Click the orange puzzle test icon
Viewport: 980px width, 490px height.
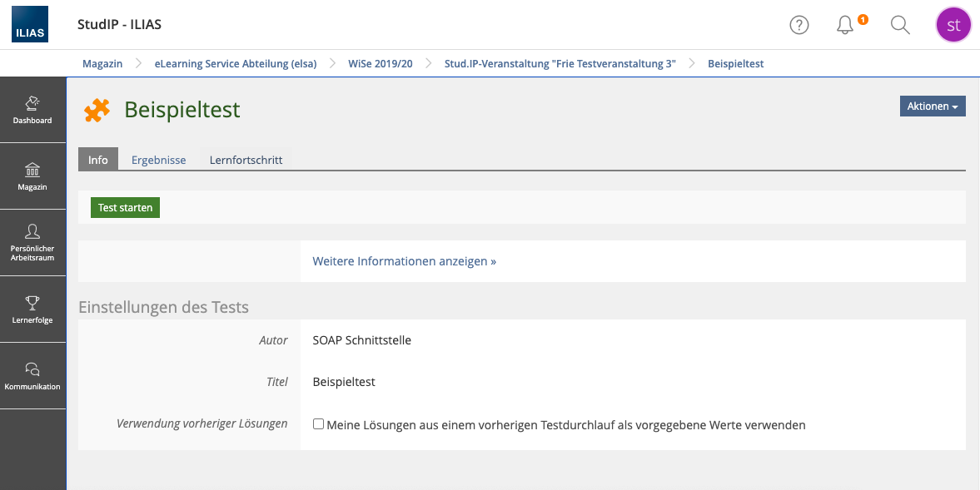(97, 110)
